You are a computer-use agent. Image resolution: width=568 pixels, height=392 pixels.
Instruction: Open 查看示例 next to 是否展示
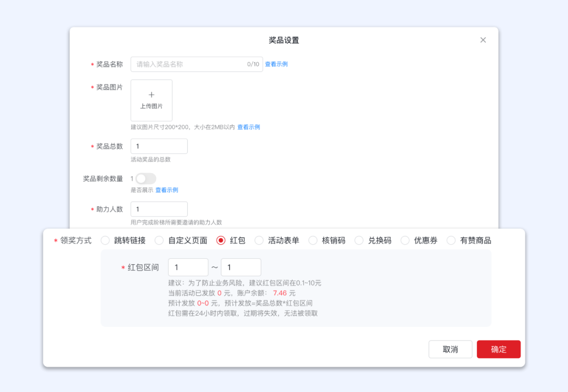166,190
